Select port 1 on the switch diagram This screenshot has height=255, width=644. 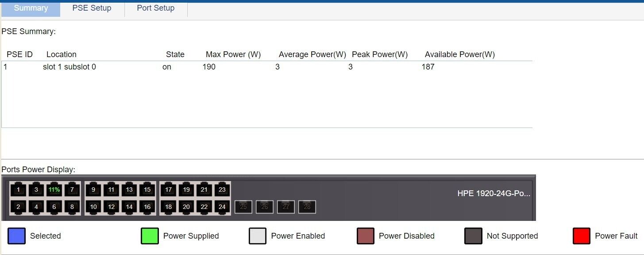pyautogui.click(x=18, y=189)
